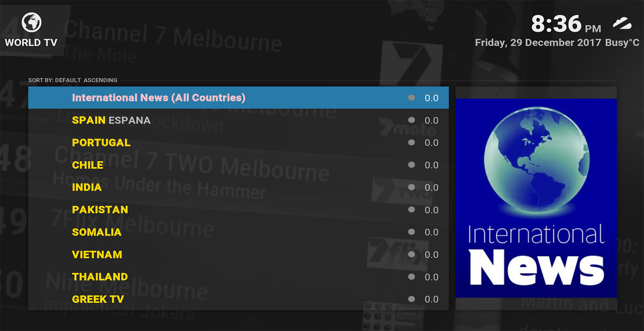644x331 pixels.
Task: Open the INDIA category
Action: pyautogui.click(x=238, y=187)
